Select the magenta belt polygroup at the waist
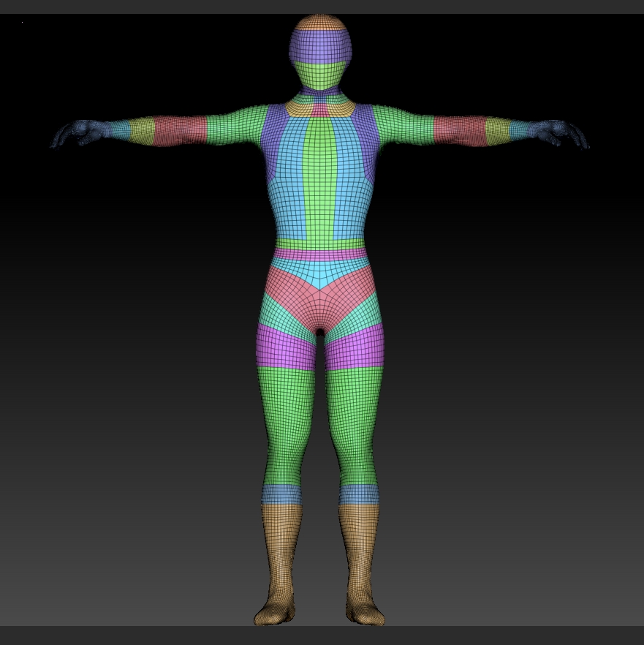This screenshot has height=645, width=644. (x=320, y=254)
